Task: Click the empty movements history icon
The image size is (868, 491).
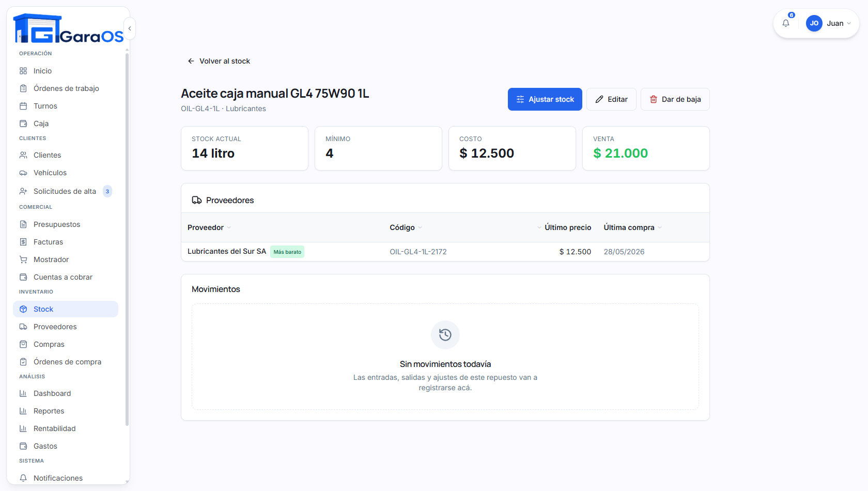Action: [x=445, y=335]
